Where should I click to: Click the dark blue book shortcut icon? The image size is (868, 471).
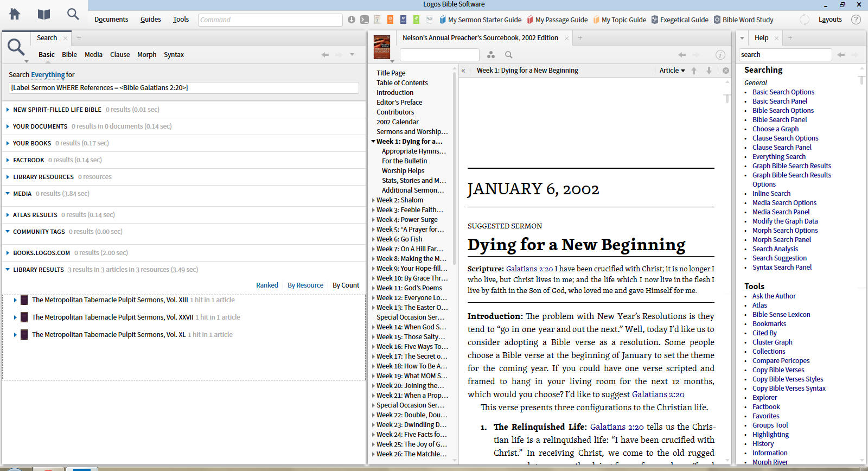click(x=403, y=20)
